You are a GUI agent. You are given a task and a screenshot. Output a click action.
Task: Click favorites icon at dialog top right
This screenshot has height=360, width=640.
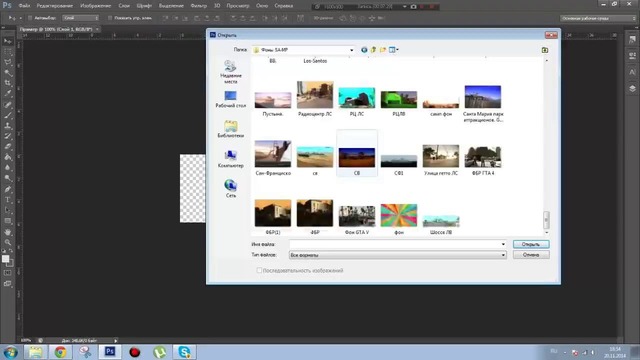coord(545,50)
